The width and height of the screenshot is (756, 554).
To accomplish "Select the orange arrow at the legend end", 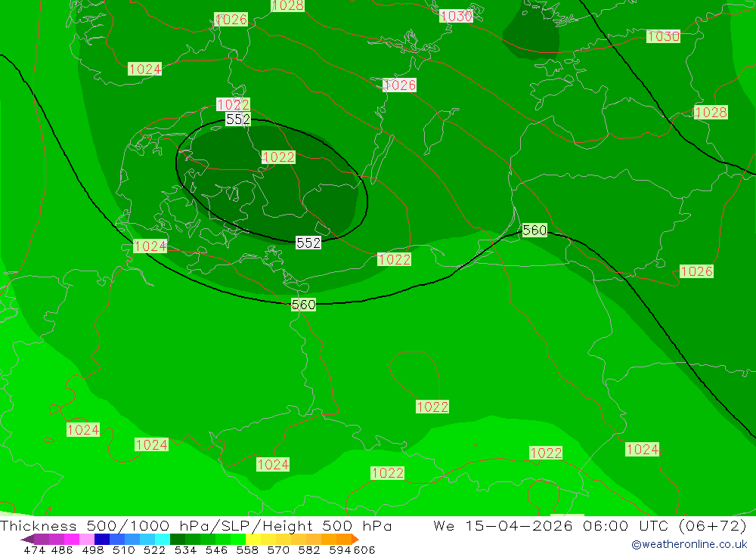I will point(355,539).
